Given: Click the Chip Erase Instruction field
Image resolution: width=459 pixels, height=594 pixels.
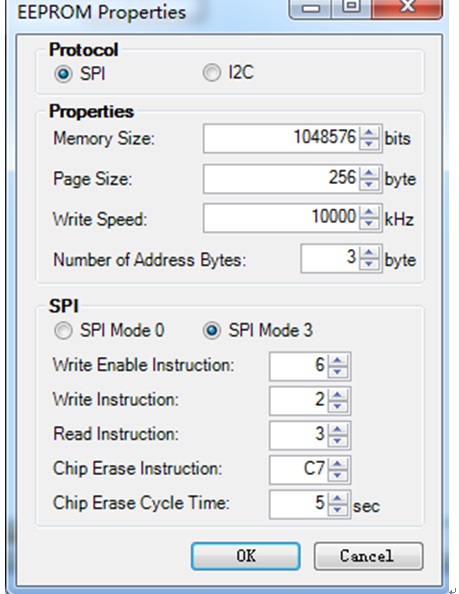Looking at the screenshot, I should pyautogui.click(x=299, y=470).
